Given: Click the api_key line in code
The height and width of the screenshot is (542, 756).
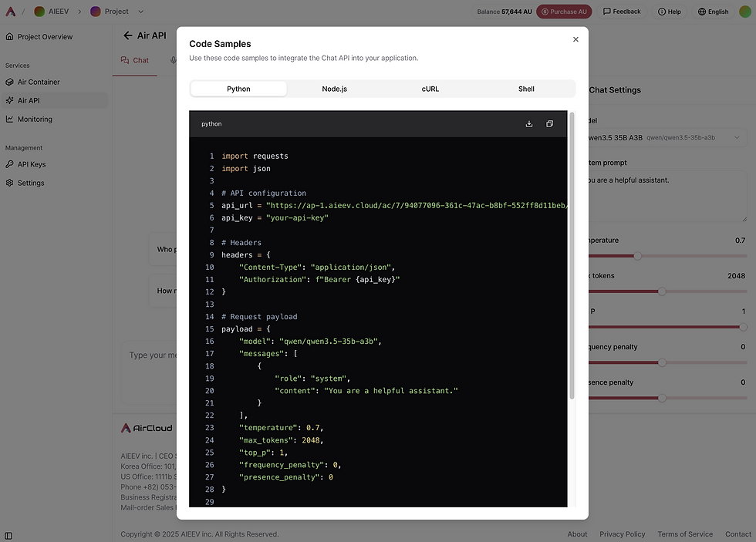Looking at the screenshot, I should pyautogui.click(x=275, y=217).
